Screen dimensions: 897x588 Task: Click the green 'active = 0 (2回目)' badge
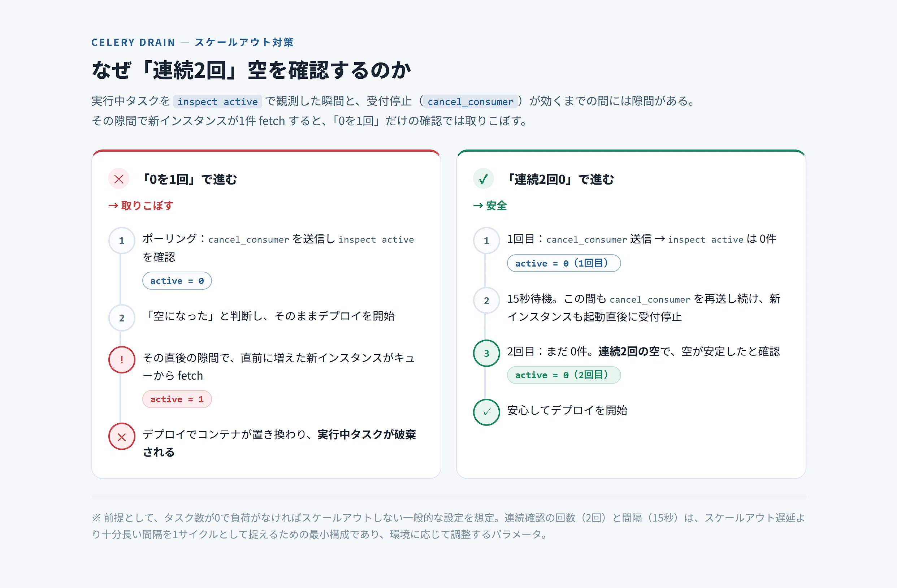pos(564,375)
